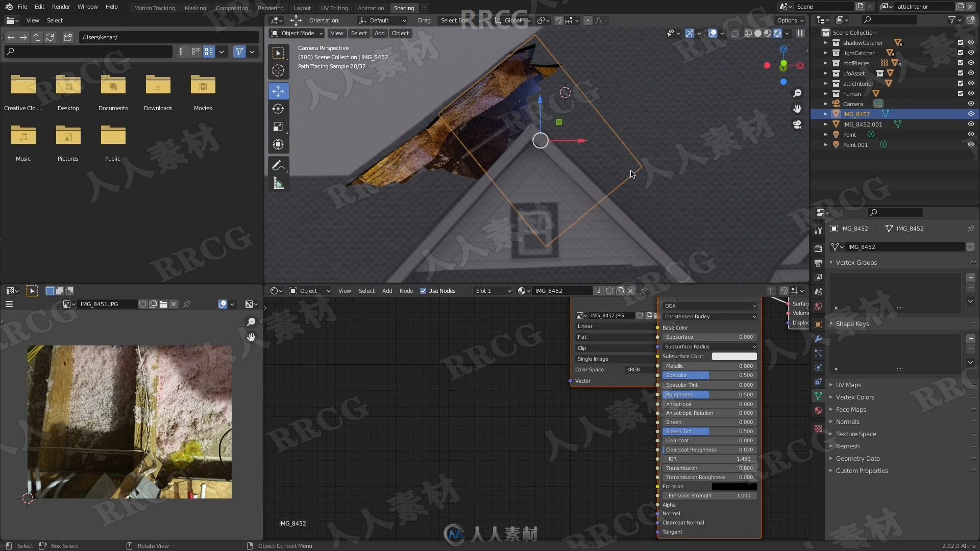Toggle Use Nodes checkbox
Screen dimensions: 980x551
pyautogui.click(x=423, y=291)
